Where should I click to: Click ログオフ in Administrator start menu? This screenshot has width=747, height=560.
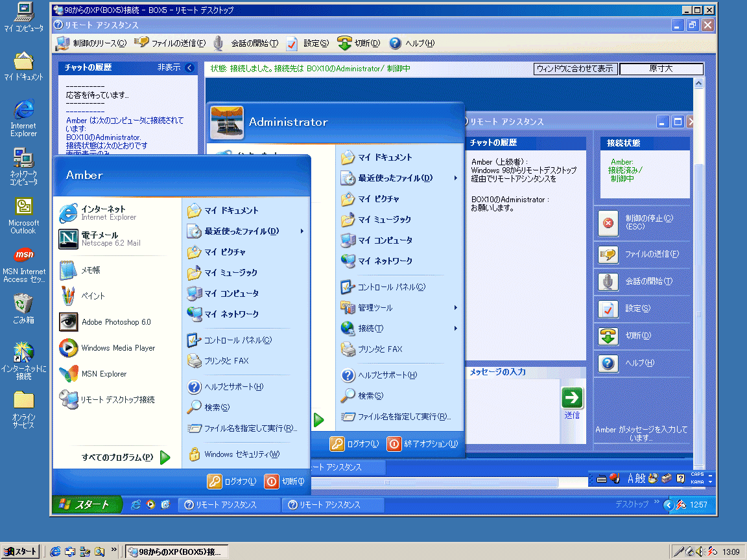click(x=355, y=444)
